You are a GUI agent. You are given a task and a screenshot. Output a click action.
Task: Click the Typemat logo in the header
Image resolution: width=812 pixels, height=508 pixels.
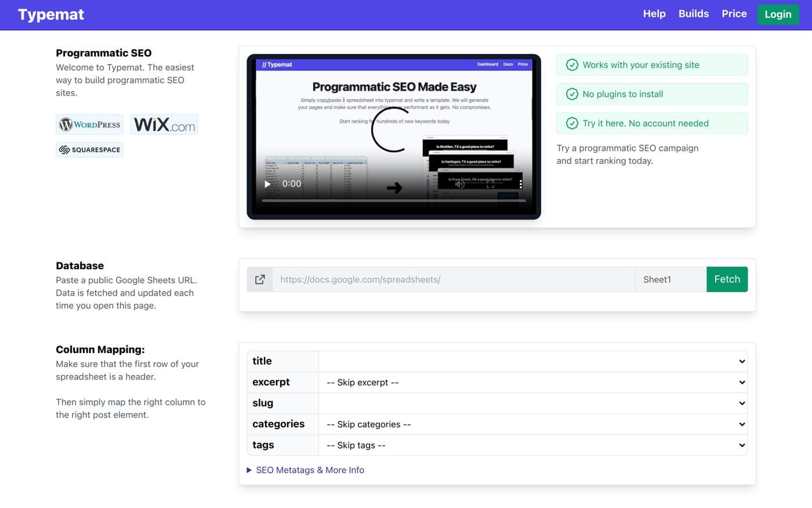pos(51,15)
